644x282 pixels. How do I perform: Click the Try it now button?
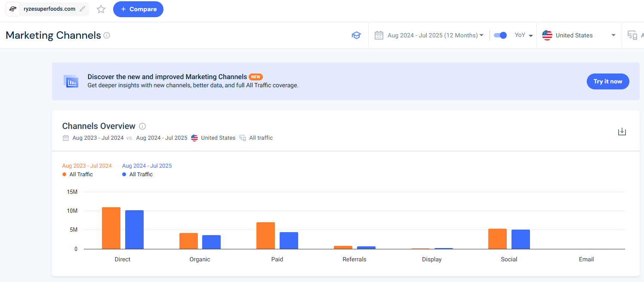tap(607, 82)
